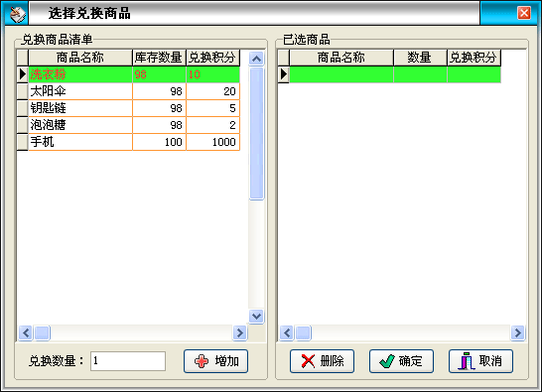Viewport: 542px width, 392px height.
Task: Click 商品名称 header in 已选商品 table
Action: coord(341,58)
